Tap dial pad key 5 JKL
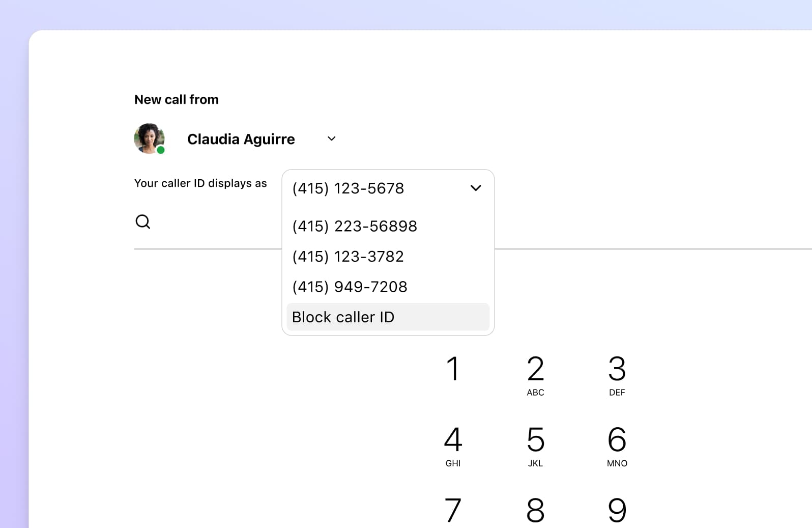This screenshot has height=528, width=812. pyautogui.click(x=535, y=446)
